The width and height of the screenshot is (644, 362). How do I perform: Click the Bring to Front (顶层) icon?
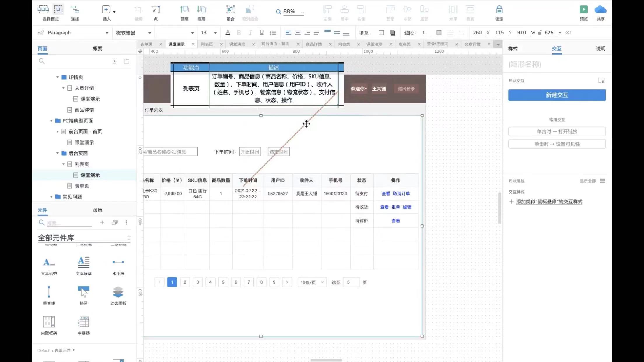[184, 10]
